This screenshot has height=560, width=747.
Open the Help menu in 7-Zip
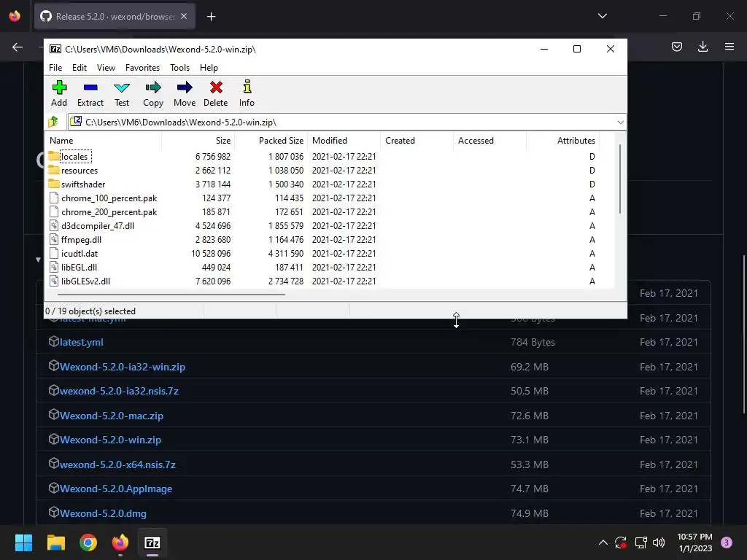click(x=209, y=68)
